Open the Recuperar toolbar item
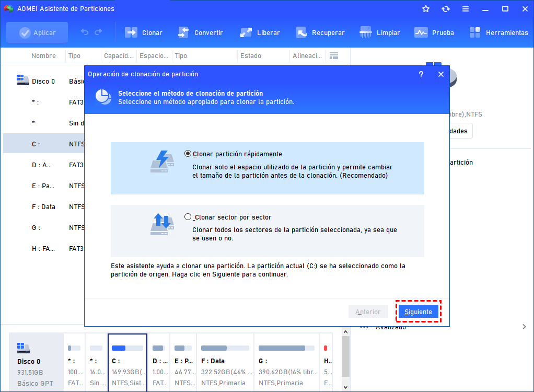This screenshot has width=534, height=392. [320, 33]
